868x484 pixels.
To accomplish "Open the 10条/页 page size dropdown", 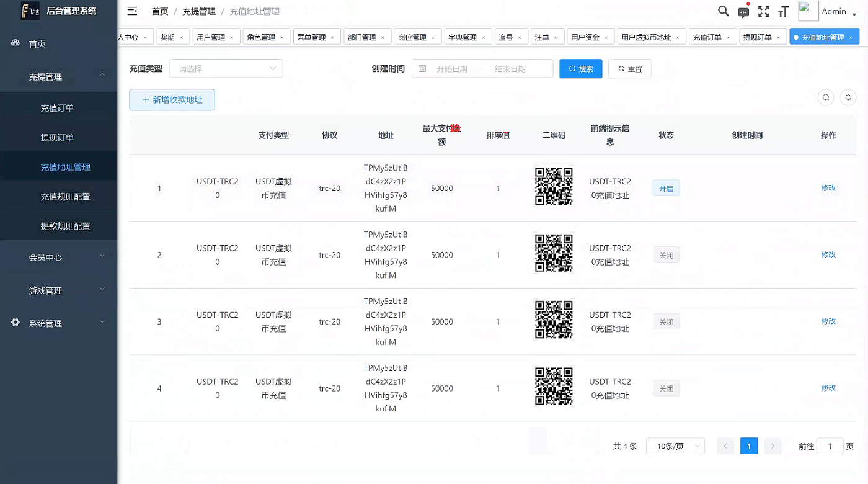I will point(675,446).
